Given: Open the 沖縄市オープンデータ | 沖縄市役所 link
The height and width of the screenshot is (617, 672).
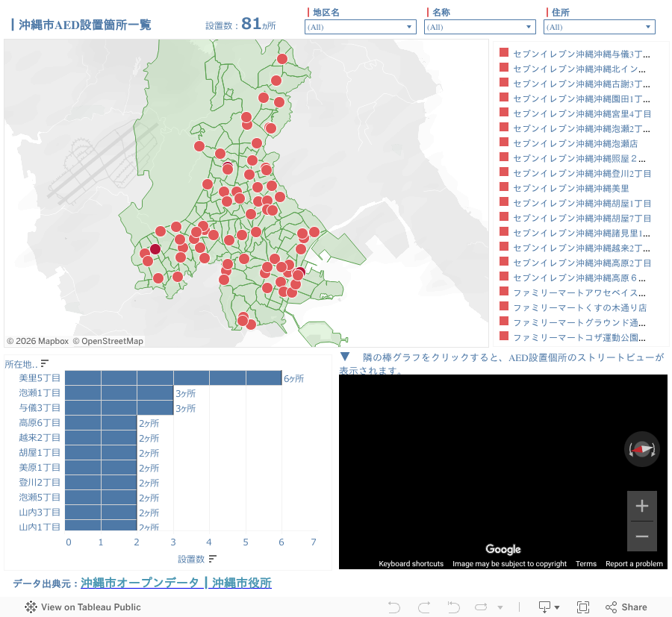Looking at the screenshot, I should point(176,583).
